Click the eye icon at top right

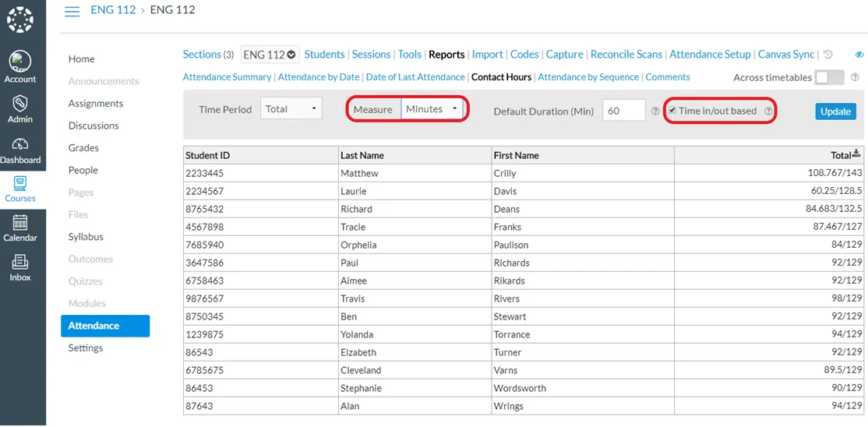[859, 55]
